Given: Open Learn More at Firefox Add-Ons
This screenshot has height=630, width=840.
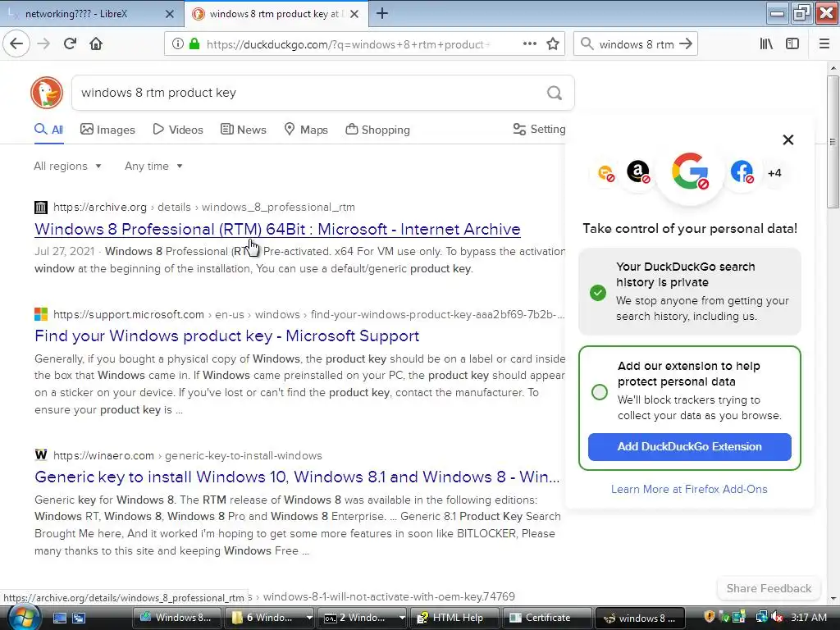Looking at the screenshot, I should click(x=689, y=489).
